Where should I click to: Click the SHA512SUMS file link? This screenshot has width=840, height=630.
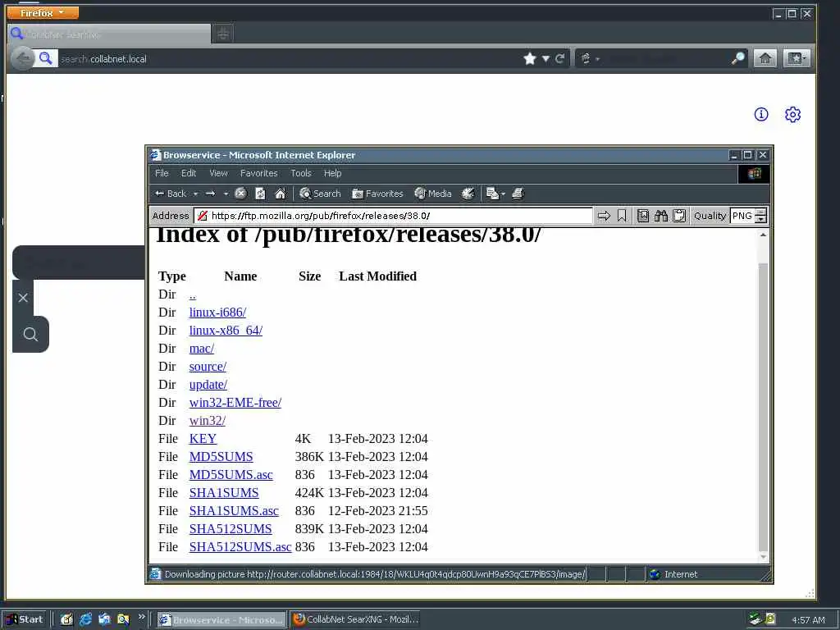pos(231,529)
